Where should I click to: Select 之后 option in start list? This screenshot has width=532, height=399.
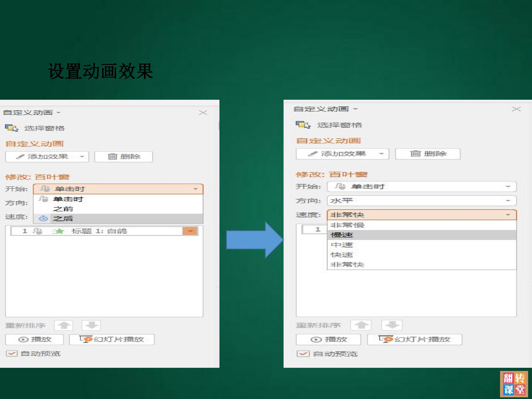pyautogui.click(x=118, y=218)
